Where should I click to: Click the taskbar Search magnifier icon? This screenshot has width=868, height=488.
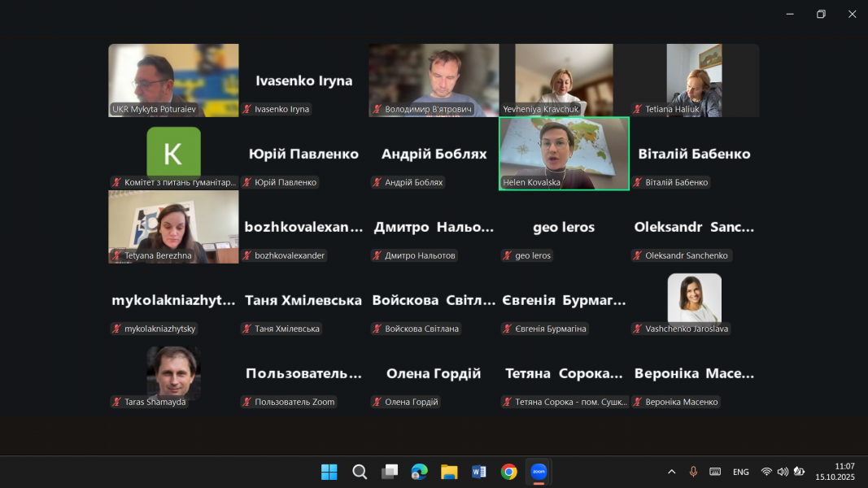pos(360,472)
